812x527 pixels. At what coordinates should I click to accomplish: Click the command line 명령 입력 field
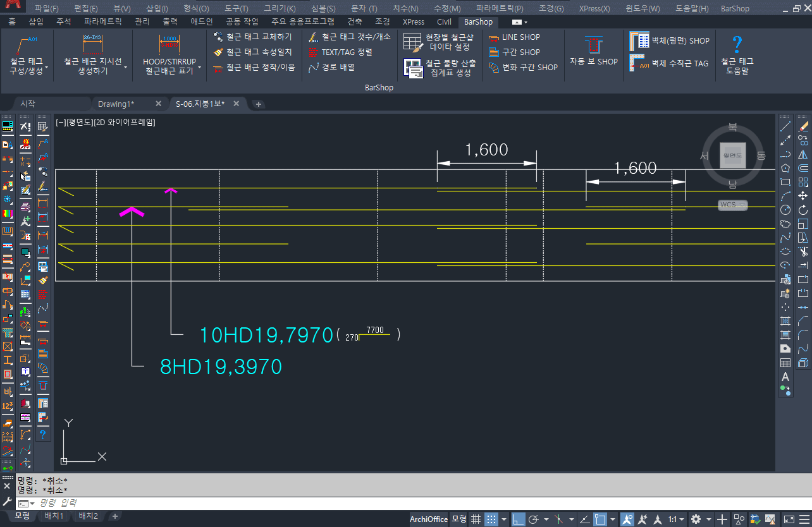[190, 503]
